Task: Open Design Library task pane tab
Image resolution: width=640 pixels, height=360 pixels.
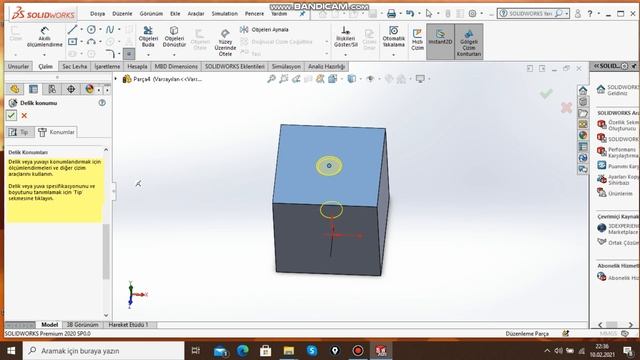Action: pos(583,101)
